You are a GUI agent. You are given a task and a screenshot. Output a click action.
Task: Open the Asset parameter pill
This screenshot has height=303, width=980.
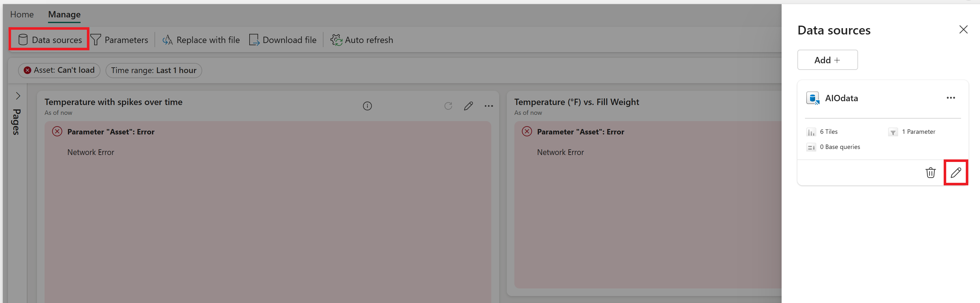(59, 70)
